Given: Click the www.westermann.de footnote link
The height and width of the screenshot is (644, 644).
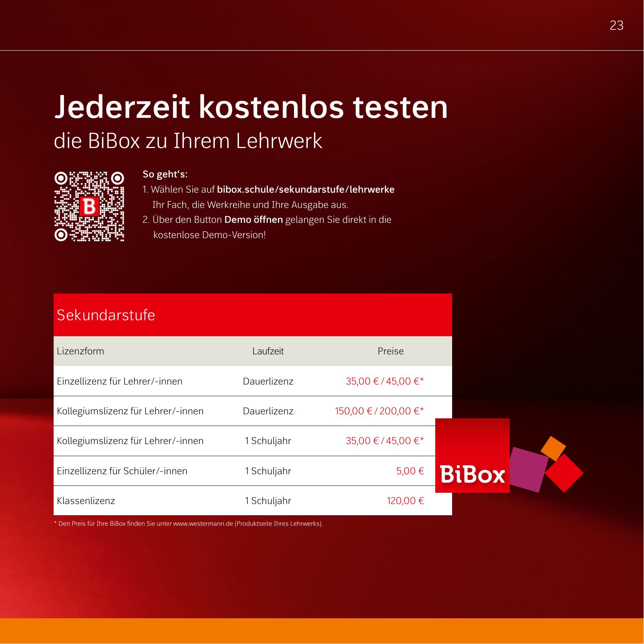Looking at the screenshot, I should click(x=203, y=524).
